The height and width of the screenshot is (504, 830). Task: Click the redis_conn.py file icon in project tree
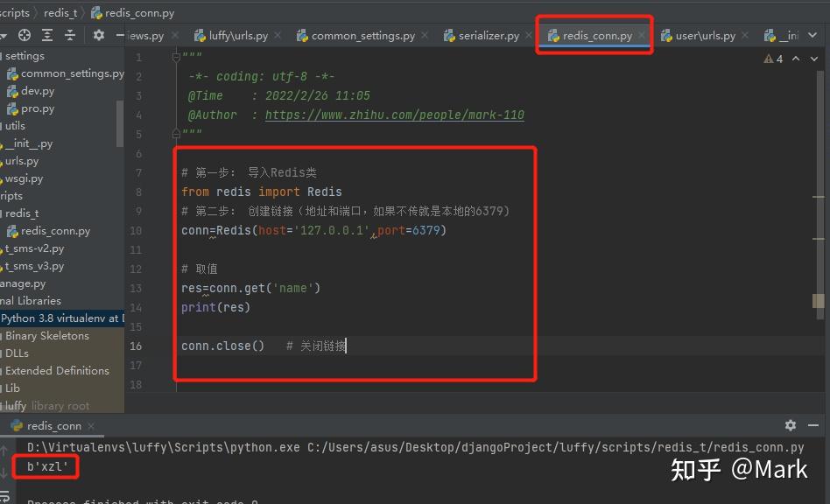[x=12, y=230]
